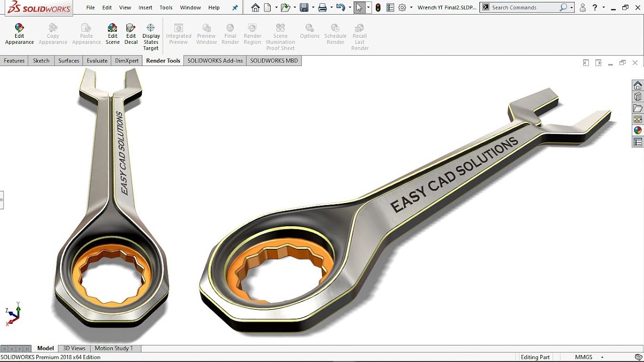Expand the Save dropdown arrow
Image resolution: width=644 pixels, height=362 pixels.
point(313,8)
